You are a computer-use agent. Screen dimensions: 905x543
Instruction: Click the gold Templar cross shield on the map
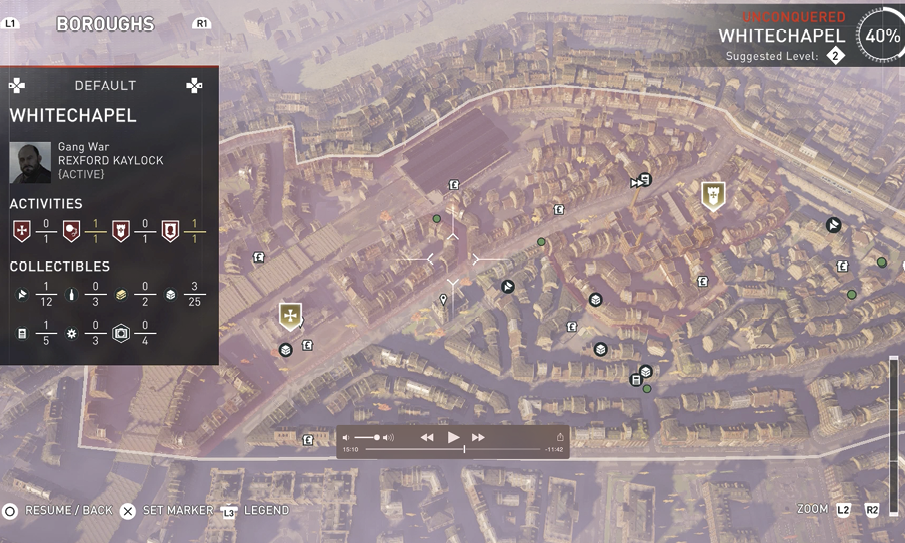(290, 316)
